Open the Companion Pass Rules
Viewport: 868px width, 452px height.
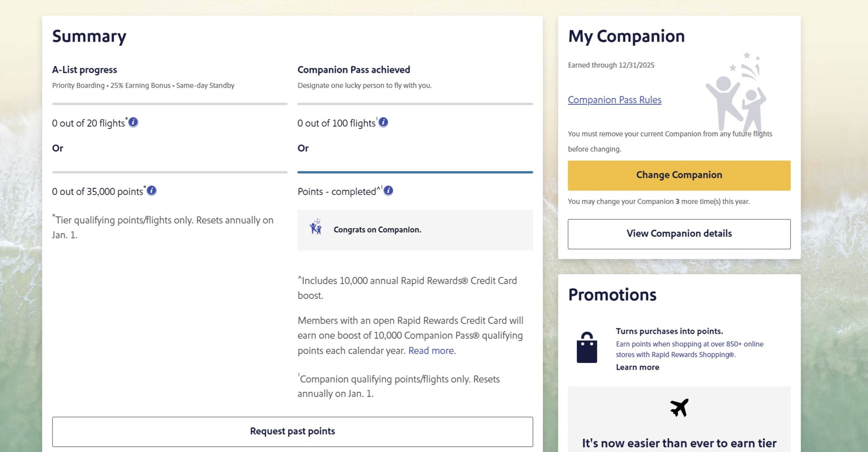pyautogui.click(x=614, y=100)
